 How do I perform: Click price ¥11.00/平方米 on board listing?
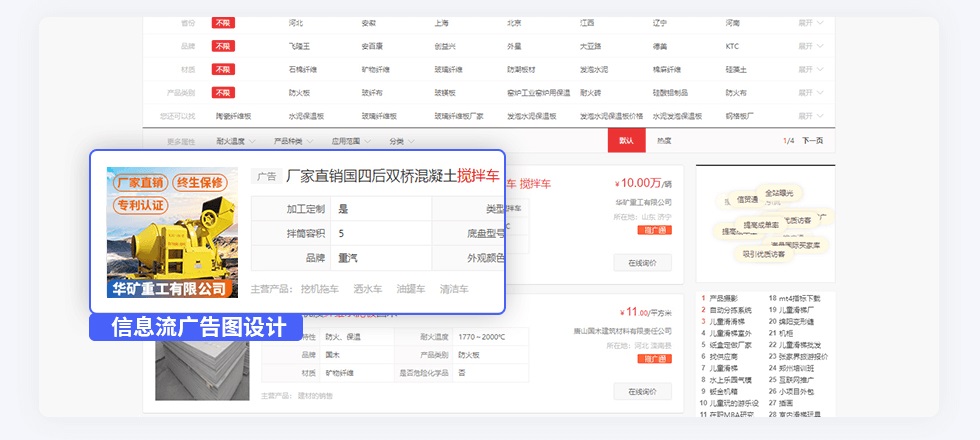point(646,312)
